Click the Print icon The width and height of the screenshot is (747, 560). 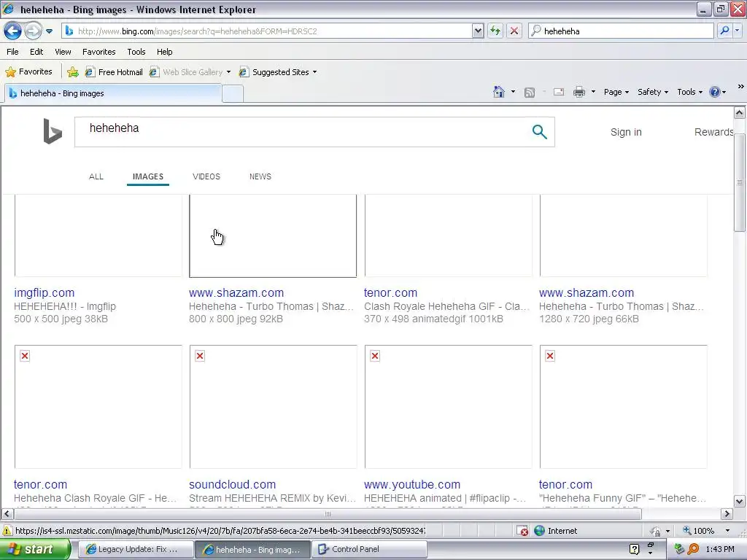pos(578,92)
